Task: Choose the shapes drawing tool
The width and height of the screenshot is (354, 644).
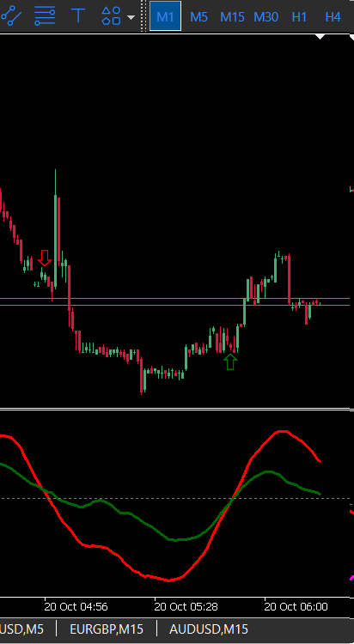Action: [x=111, y=16]
